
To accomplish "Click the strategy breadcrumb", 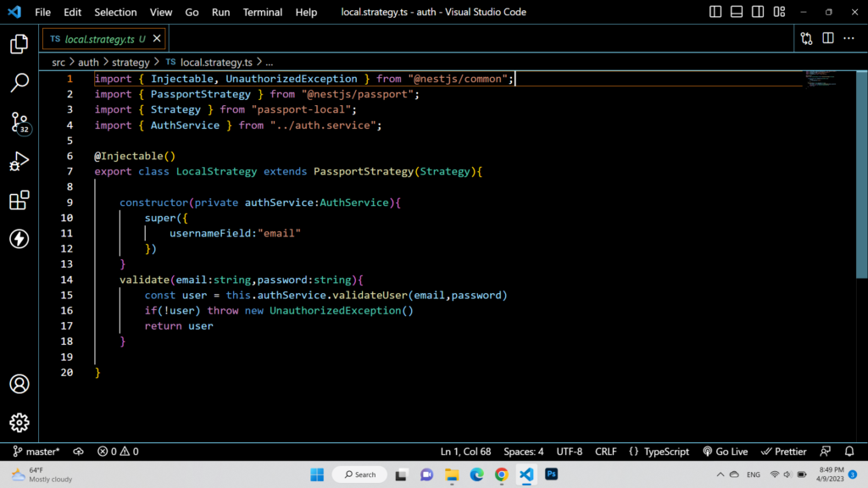I will coord(131,63).
